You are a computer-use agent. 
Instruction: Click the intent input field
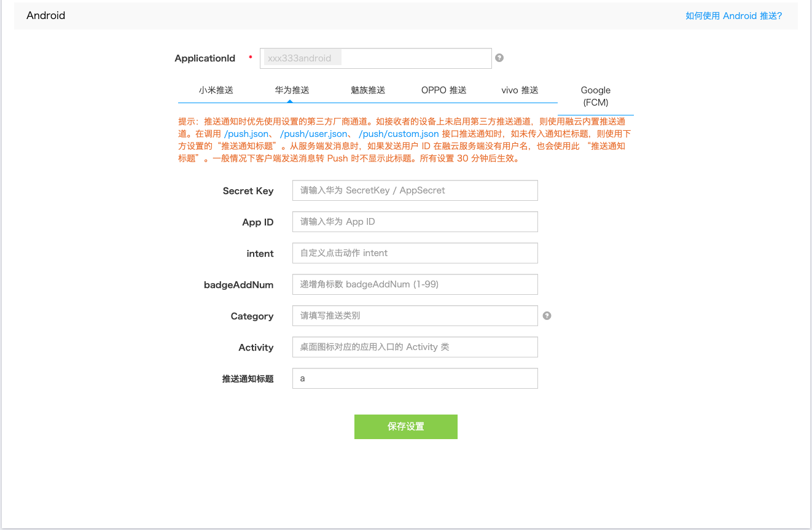415,253
